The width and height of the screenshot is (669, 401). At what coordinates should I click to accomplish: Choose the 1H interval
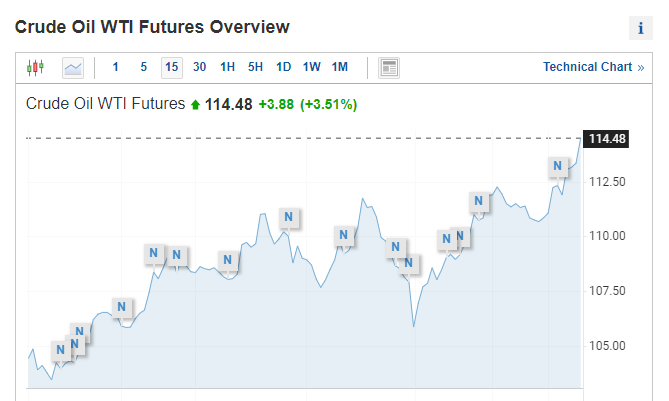pyautogui.click(x=228, y=67)
